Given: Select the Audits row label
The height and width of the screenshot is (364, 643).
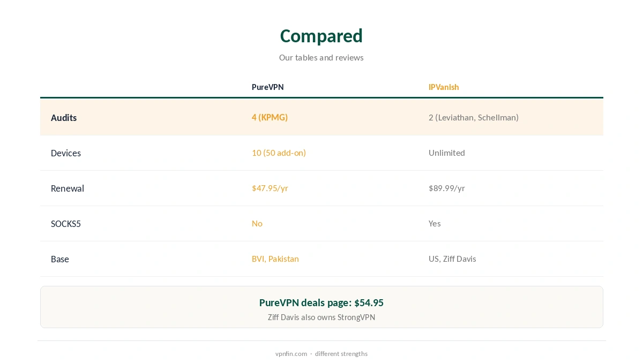Looking at the screenshot, I should tap(64, 118).
